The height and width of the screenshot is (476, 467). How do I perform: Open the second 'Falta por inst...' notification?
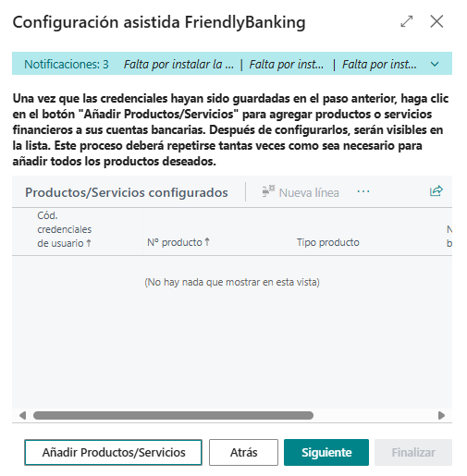point(287,65)
